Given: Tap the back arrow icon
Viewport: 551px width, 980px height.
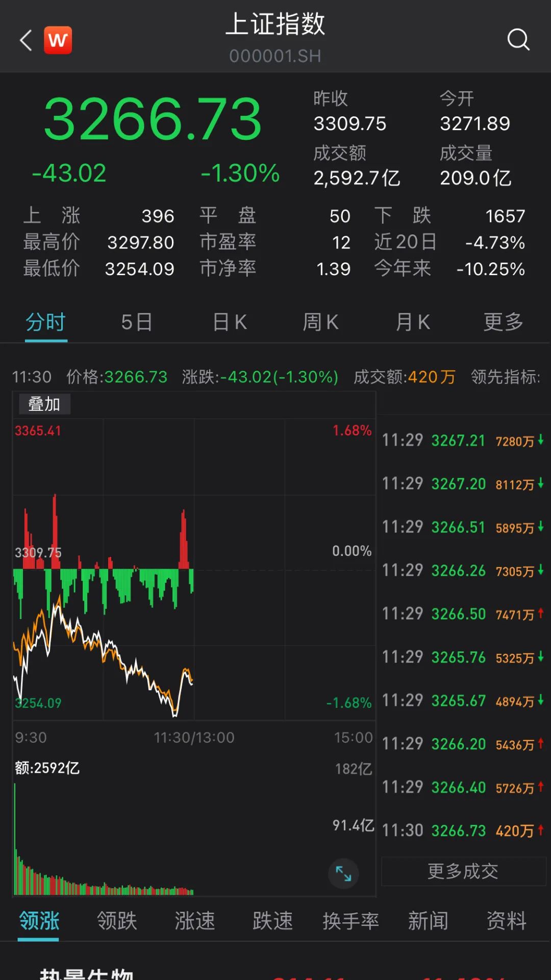Looking at the screenshot, I should coord(26,40).
